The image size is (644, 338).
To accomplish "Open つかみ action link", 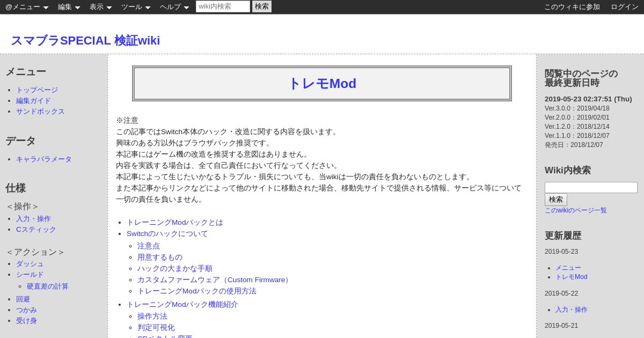I will (26, 310).
